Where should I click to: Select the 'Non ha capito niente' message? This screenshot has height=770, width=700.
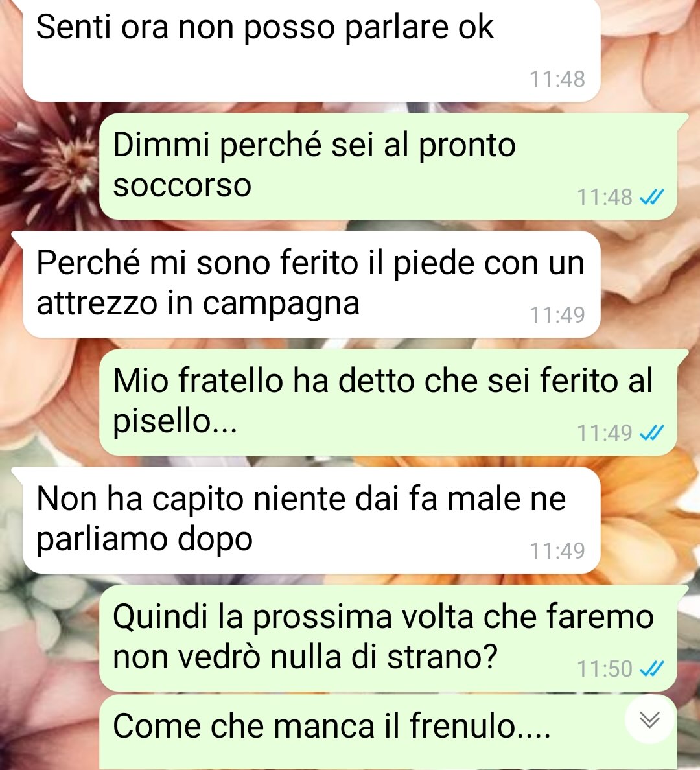click(x=312, y=520)
